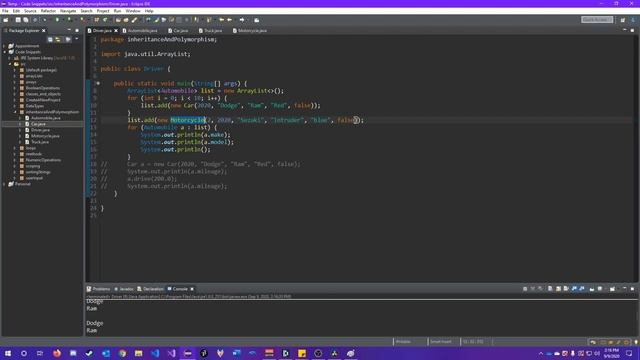This screenshot has width=640, height=360.
Task: Select Truck.java in Package Explorer
Action: click(40, 142)
